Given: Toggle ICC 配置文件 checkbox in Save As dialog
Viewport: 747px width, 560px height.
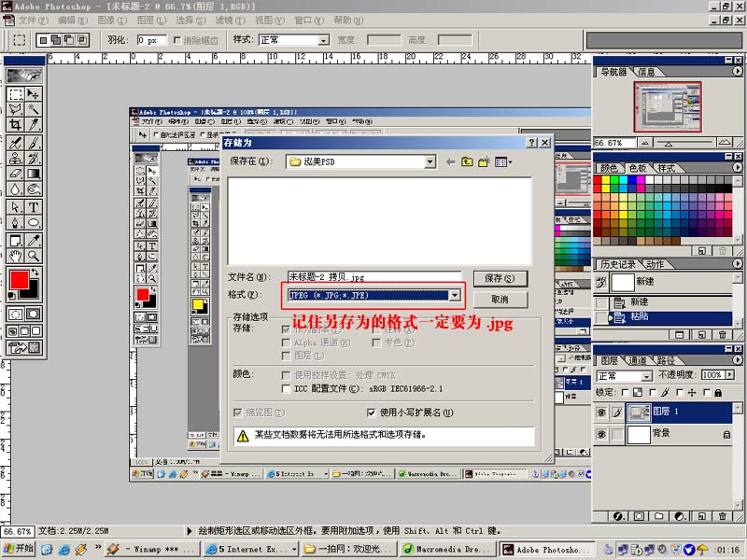Looking at the screenshot, I should coord(286,388).
